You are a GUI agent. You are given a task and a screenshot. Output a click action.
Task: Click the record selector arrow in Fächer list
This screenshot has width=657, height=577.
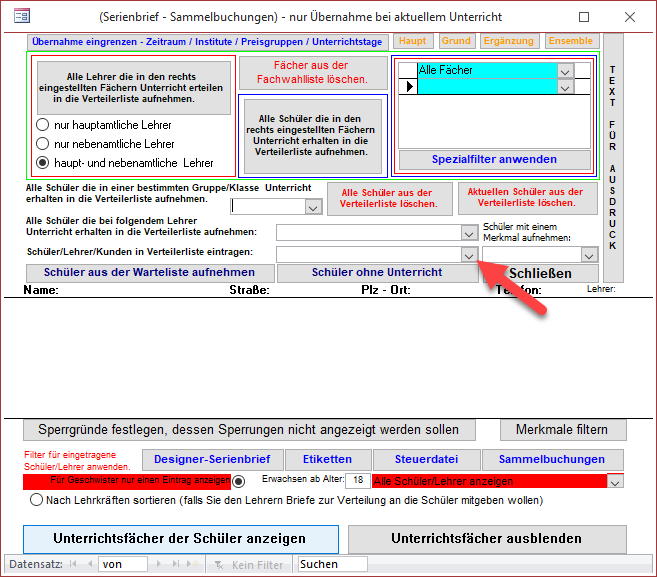(407, 87)
